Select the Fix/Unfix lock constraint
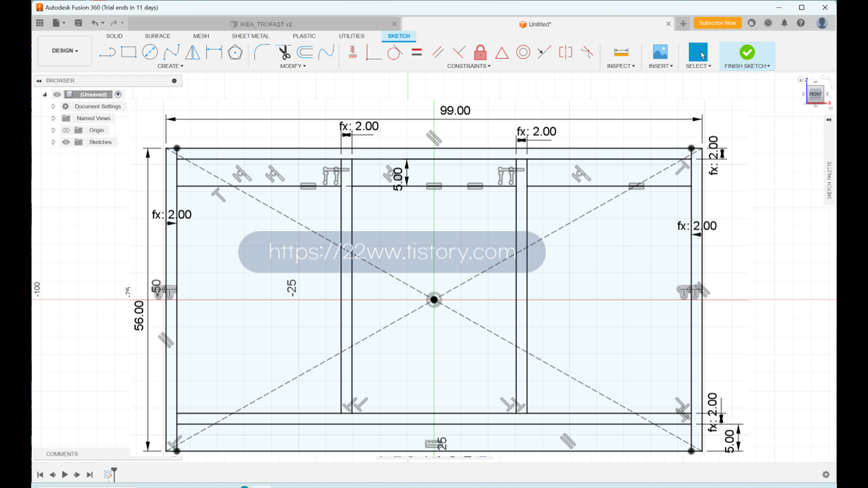The width and height of the screenshot is (868, 488). point(480,52)
